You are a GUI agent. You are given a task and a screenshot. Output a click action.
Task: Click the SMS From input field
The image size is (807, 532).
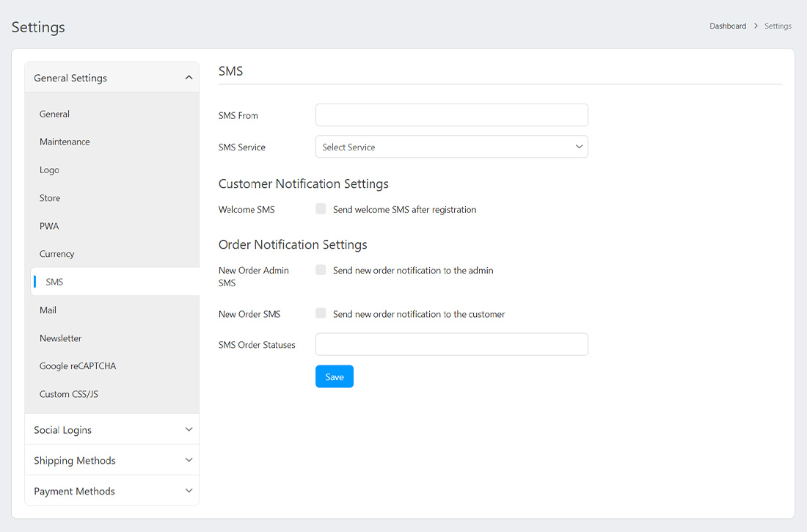[x=451, y=115]
